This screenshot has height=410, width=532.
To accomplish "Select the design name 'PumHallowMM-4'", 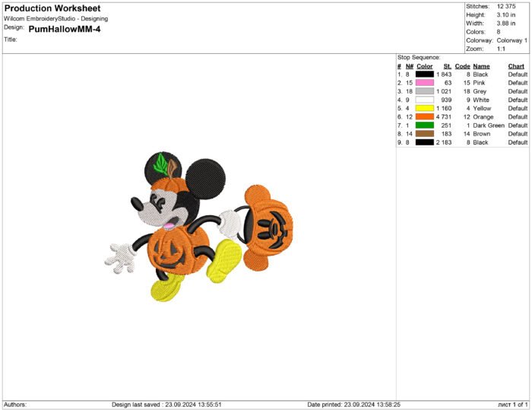I will point(65,29).
